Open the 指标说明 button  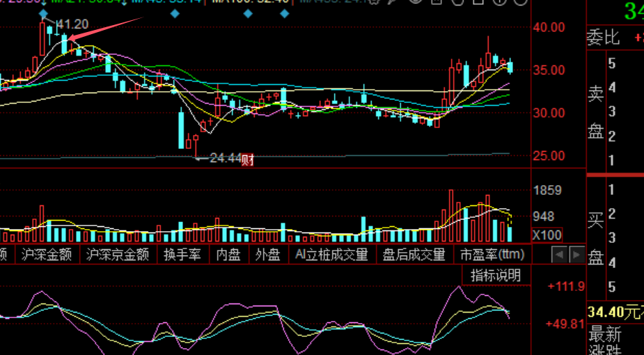click(496, 276)
